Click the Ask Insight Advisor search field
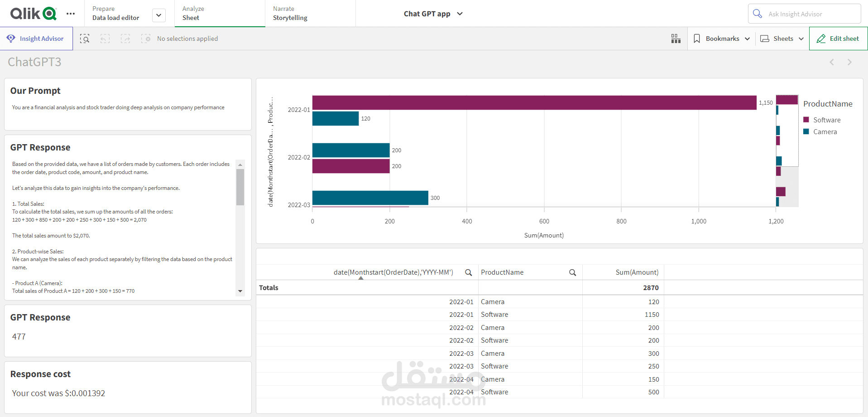 click(805, 14)
